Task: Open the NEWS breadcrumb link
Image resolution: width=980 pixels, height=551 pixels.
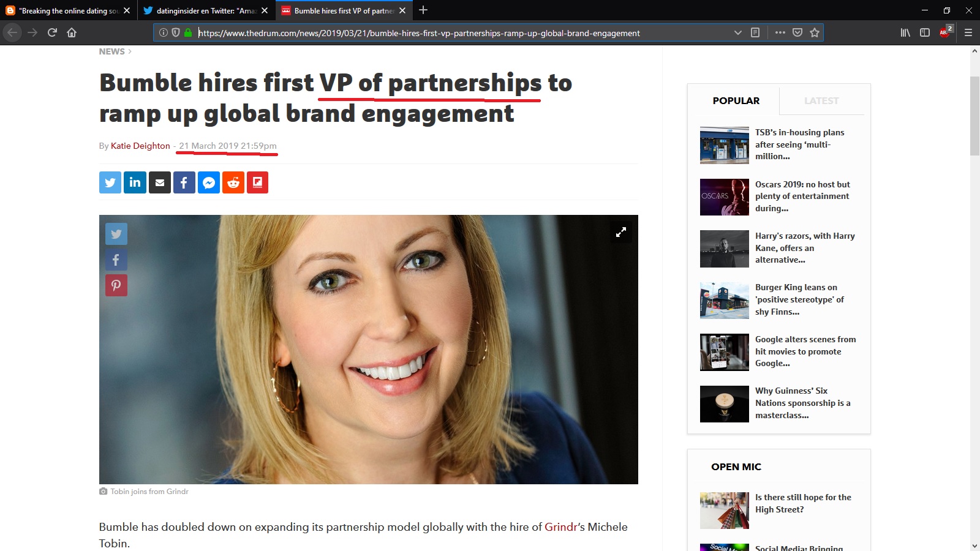Action: pyautogui.click(x=112, y=51)
